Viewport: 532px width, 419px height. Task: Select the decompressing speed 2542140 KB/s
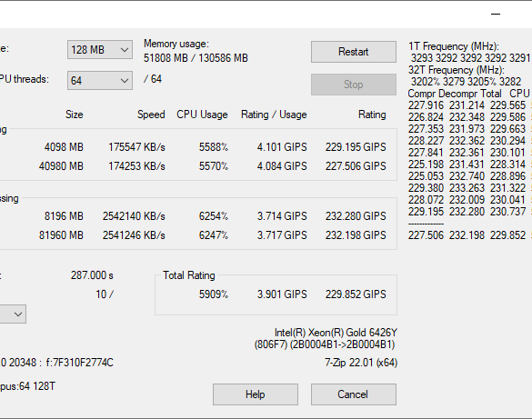click(134, 216)
